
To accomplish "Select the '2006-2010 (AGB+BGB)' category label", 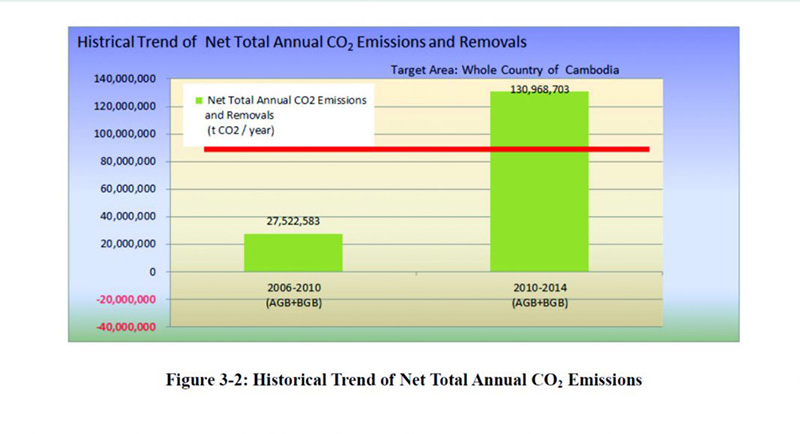I will tap(293, 293).
